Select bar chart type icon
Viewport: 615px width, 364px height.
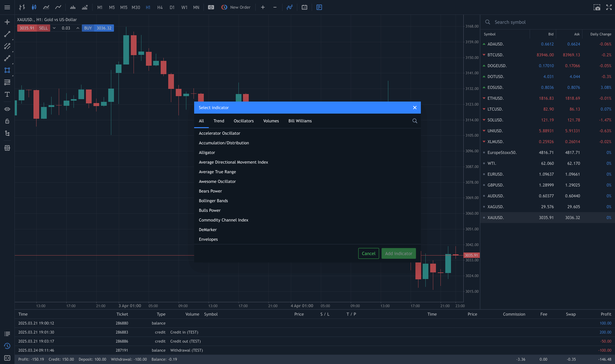click(x=22, y=7)
